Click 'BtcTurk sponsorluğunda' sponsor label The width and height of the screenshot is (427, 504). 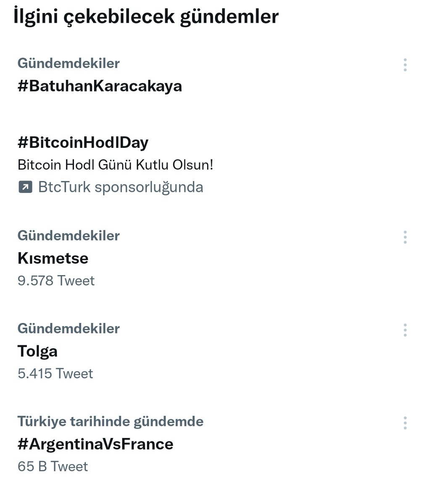click(121, 187)
